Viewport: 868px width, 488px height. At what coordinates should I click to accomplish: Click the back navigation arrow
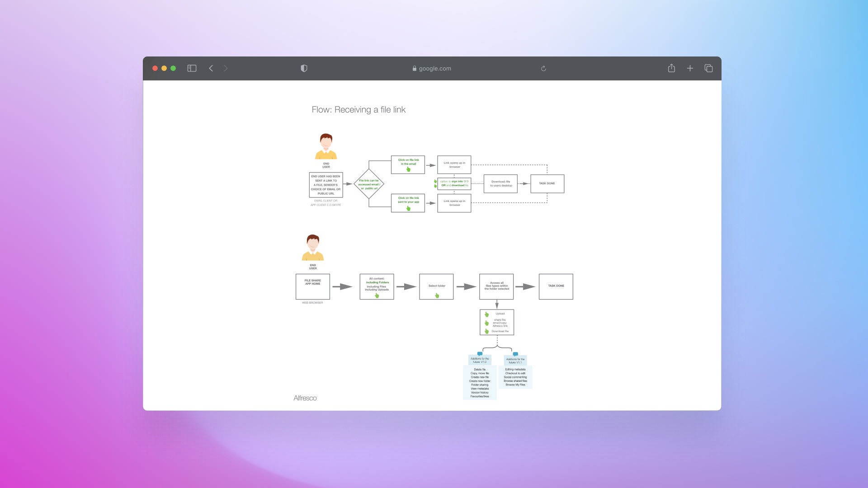click(211, 68)
